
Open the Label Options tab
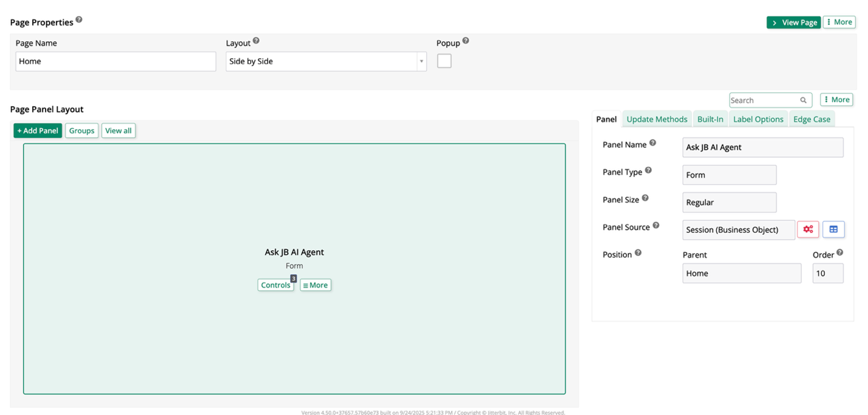click(758, 120)
